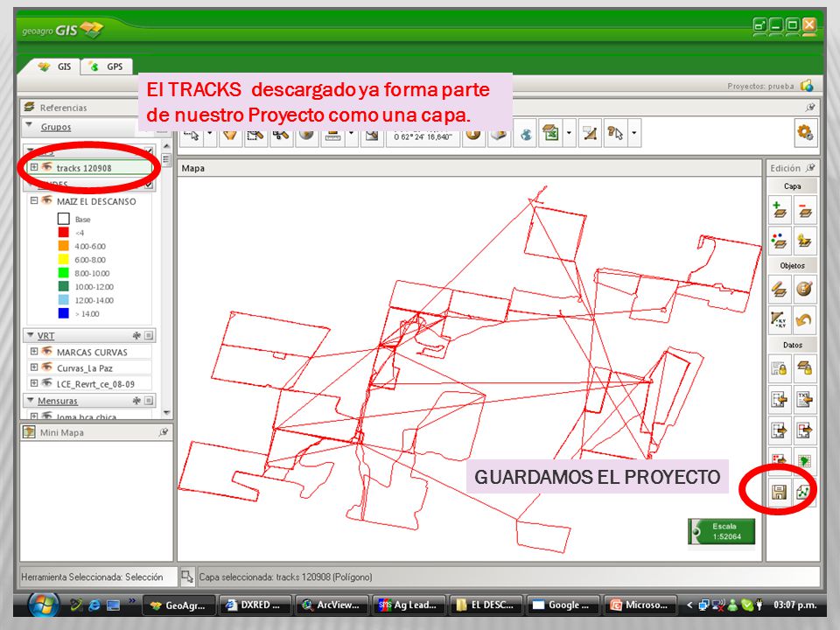Collapse the Grupos section triangle

point(30,126)
